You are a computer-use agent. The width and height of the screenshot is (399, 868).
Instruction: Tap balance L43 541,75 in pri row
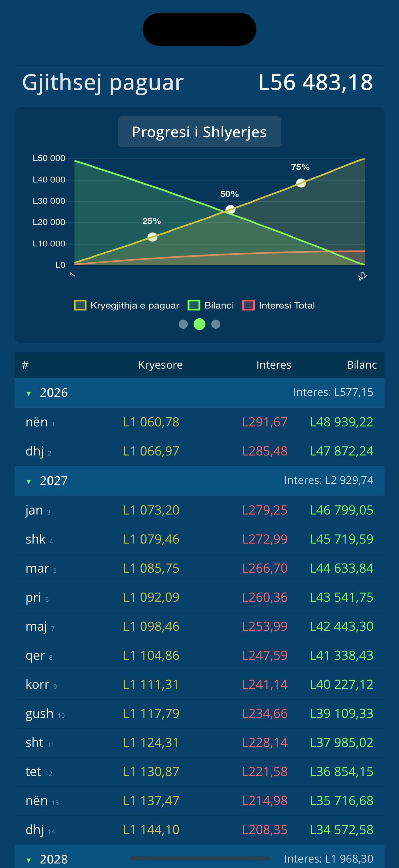coord(342,597)
